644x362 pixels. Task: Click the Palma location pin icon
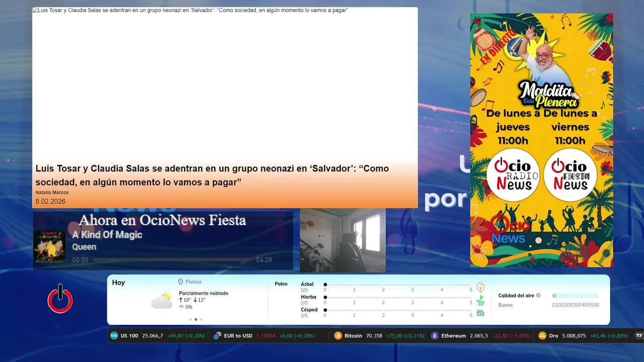click(x=181, y=282)
